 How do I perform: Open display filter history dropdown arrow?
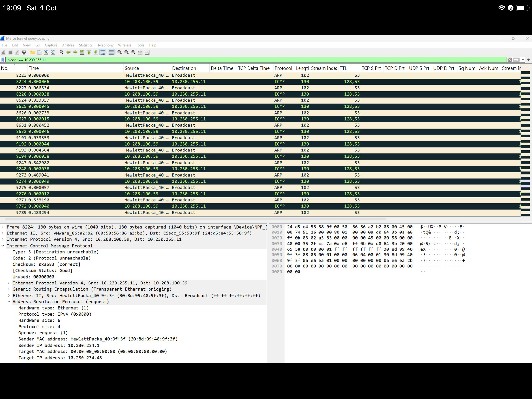[523, 60]
